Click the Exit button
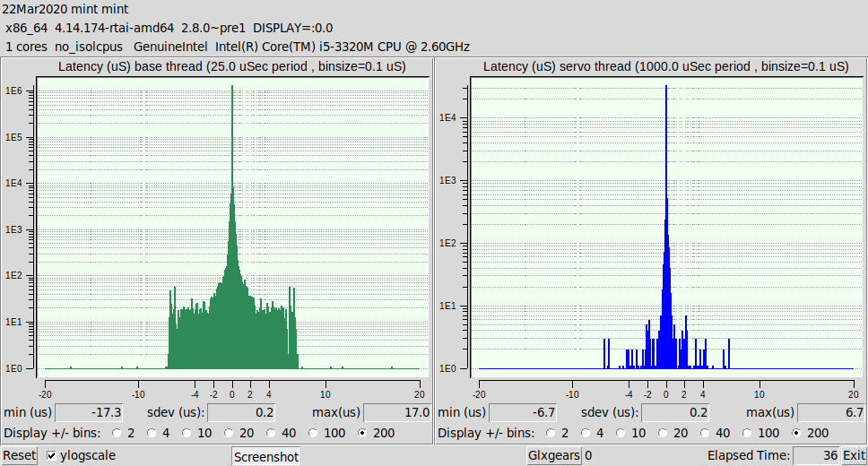The height and width of the screenshot is (466, 868). [854, 455]
